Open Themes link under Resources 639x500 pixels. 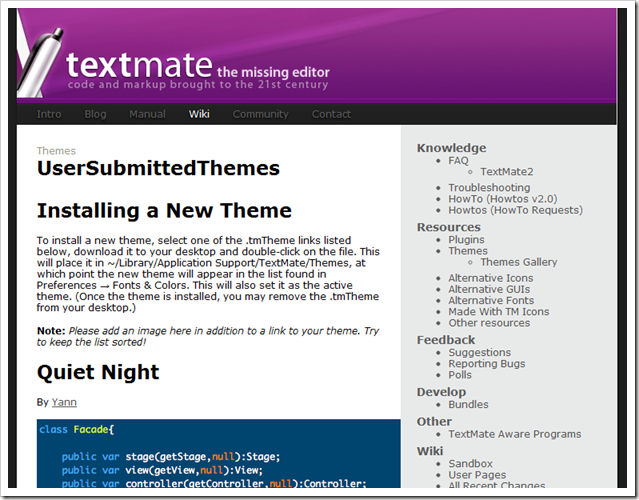[x=468, y=251]
